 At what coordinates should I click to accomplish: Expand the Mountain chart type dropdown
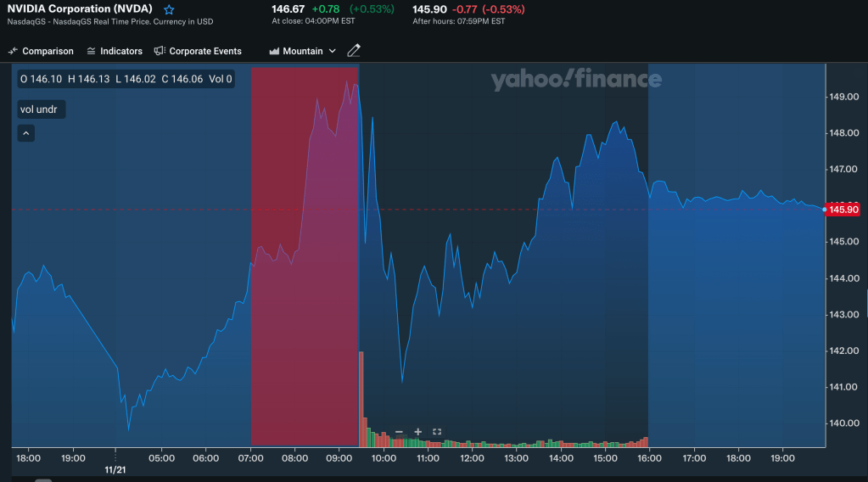point(332,51)
